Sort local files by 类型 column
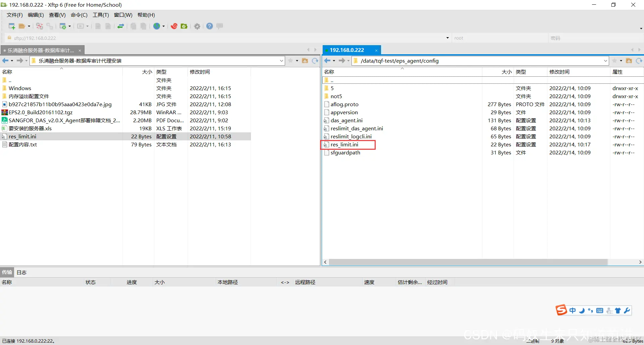 pos(171,72)
